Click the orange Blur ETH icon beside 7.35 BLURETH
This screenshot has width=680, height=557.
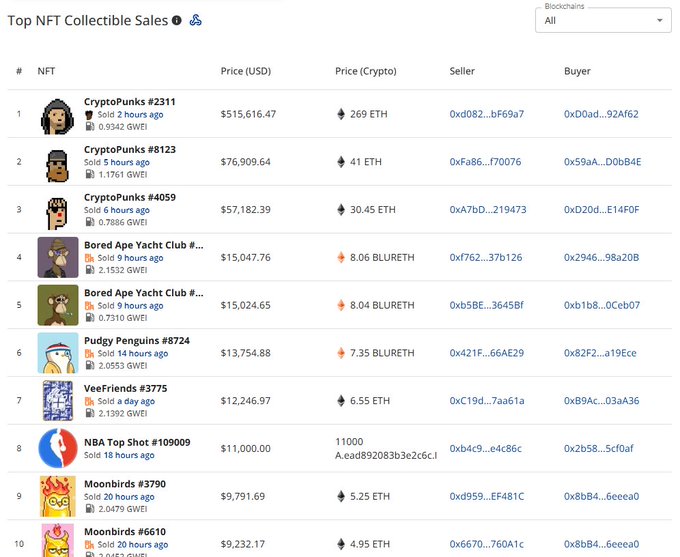click(x=341, y=353)
